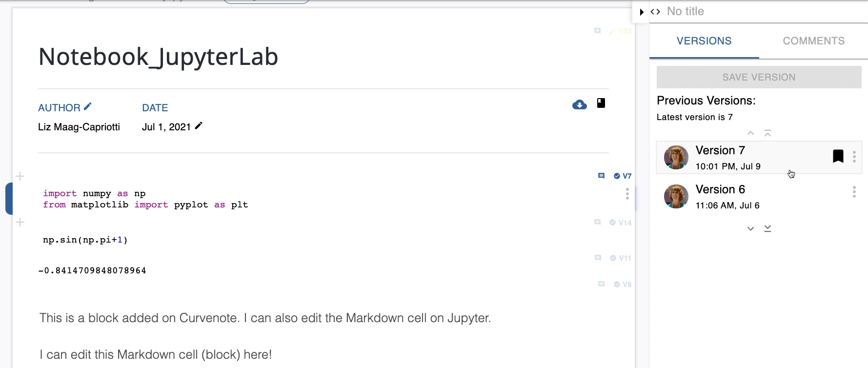Open comments for the import code cell

click(x=601, y=176)
